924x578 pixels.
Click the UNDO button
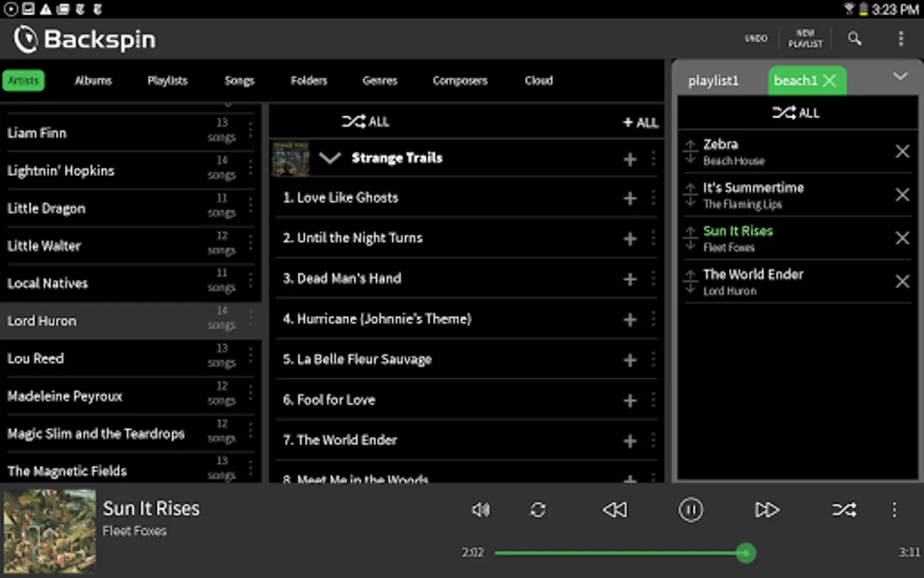point(756,39)
